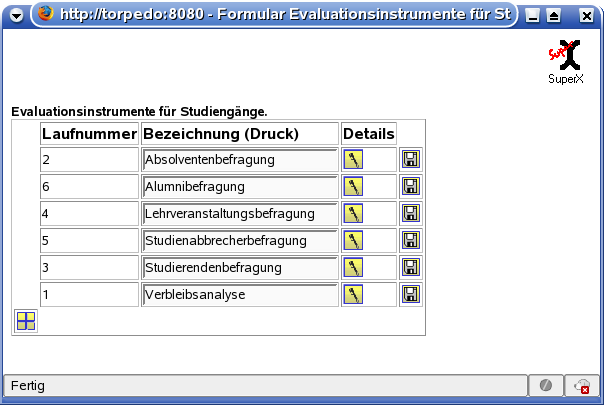Image resolution: width=604 pixels, height=405 pixels.
Task: Add new row with grid icon
Action: coord(26,321)
